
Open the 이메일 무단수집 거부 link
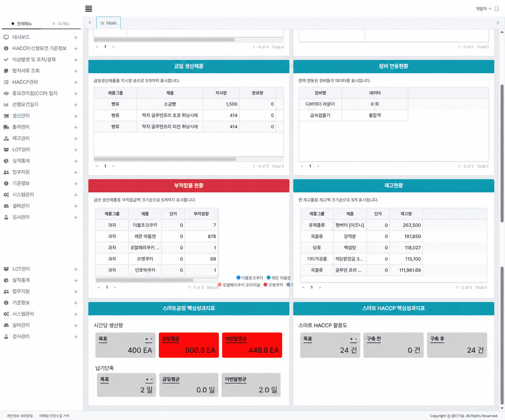tap(54, 416)
